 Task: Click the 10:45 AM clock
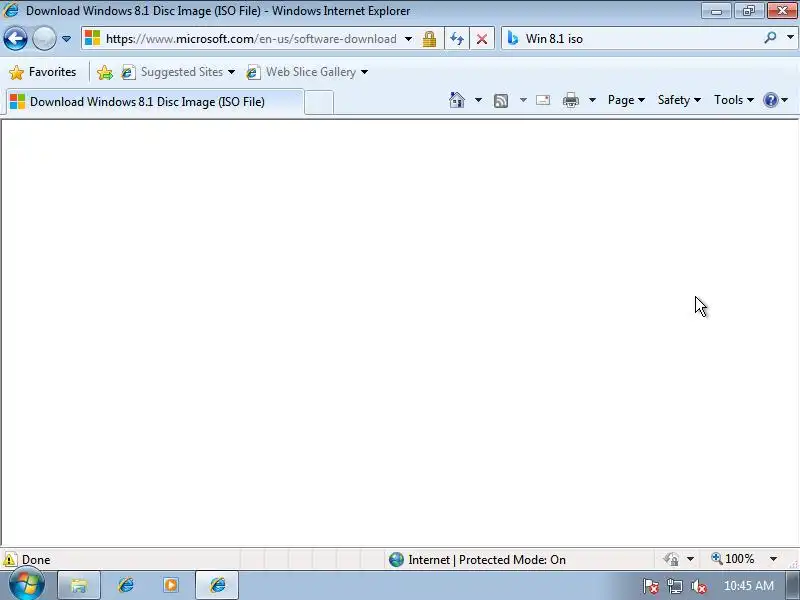coord(748,586)
